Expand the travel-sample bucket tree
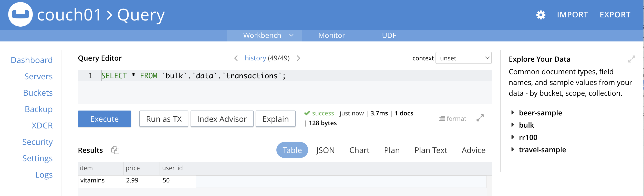The height and width of the screenshot is (196, 644). click(x=513, y=149)
